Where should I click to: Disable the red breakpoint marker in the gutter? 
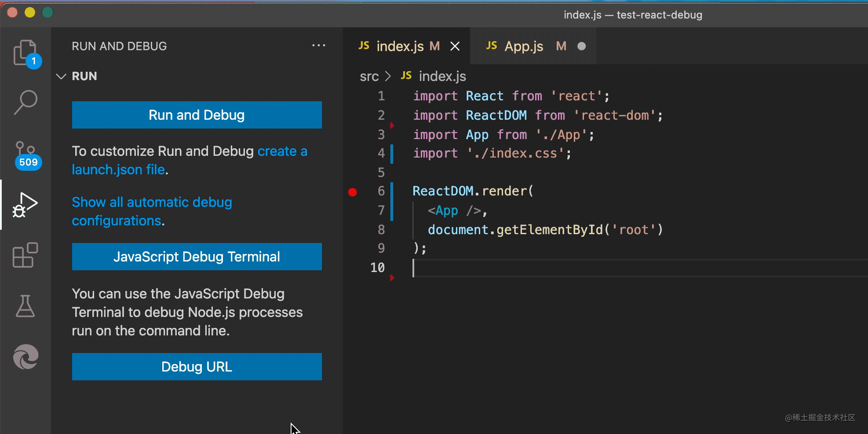352,191
